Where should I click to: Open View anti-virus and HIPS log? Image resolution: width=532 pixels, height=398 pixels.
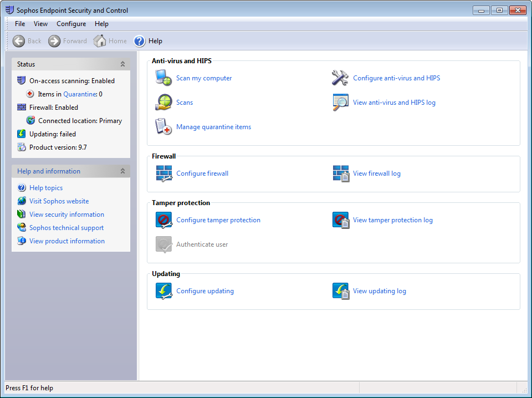pyautogui.click(x=394, y=103)
